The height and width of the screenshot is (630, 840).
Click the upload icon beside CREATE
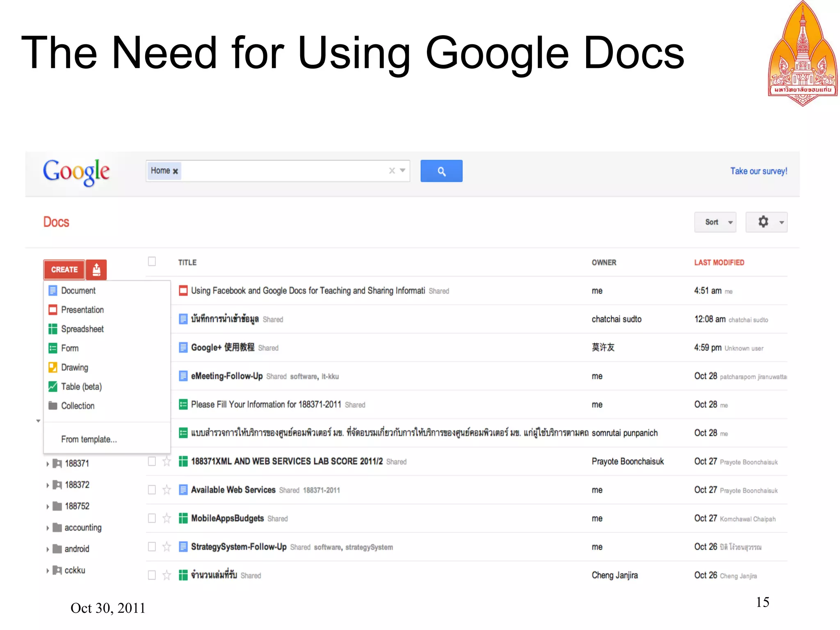point(96,269)
